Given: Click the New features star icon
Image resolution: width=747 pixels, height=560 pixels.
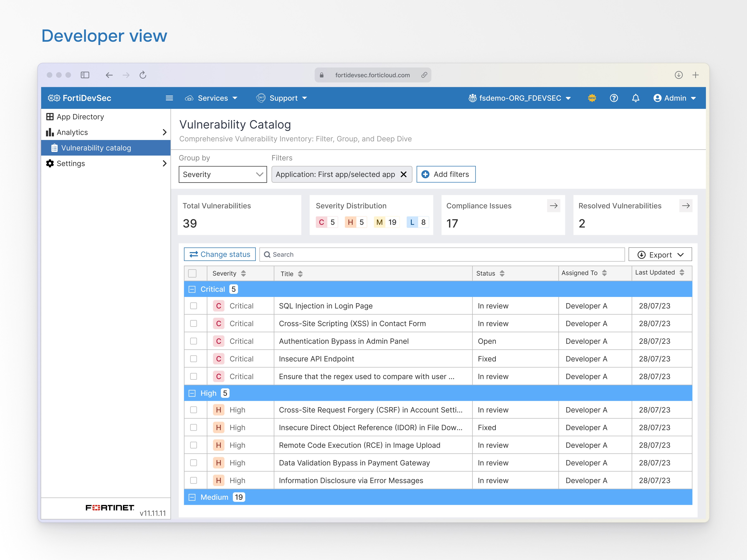Looking at the screenshot, I should pos(592,98).
